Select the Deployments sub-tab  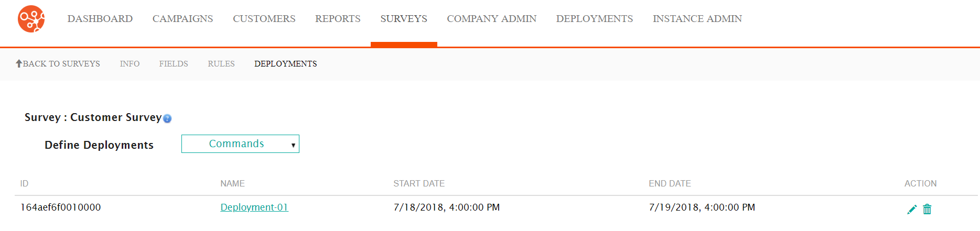(x=286, y=64)
